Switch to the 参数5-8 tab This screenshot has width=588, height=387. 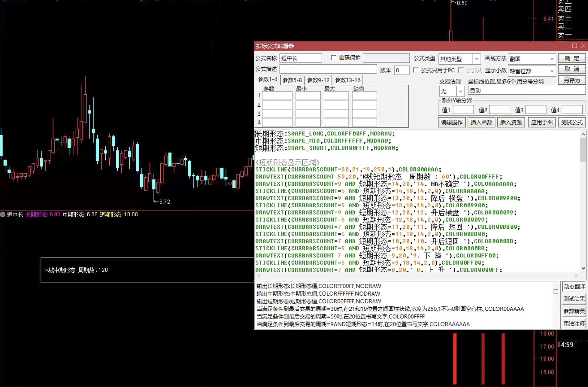pyautogui.click(x=292, y=80)
